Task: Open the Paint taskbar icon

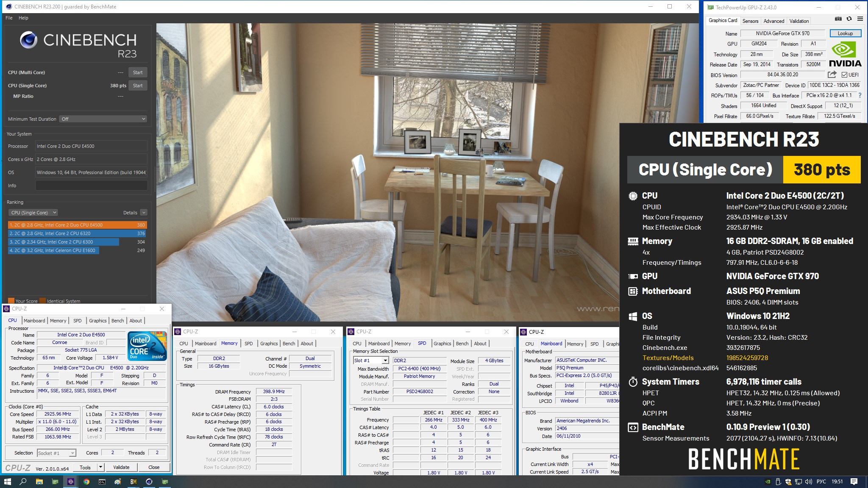Action: (x=118, y=482)
